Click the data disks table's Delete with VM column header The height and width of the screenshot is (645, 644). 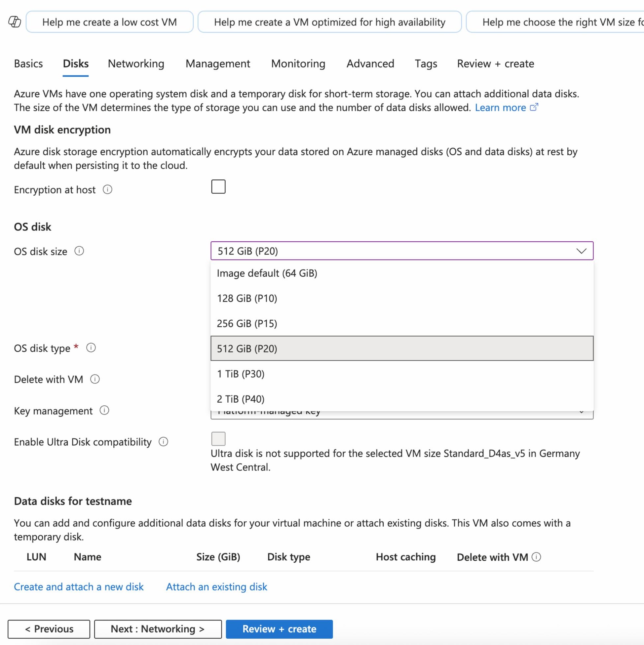pyautogui.click(x=493, y=557)
